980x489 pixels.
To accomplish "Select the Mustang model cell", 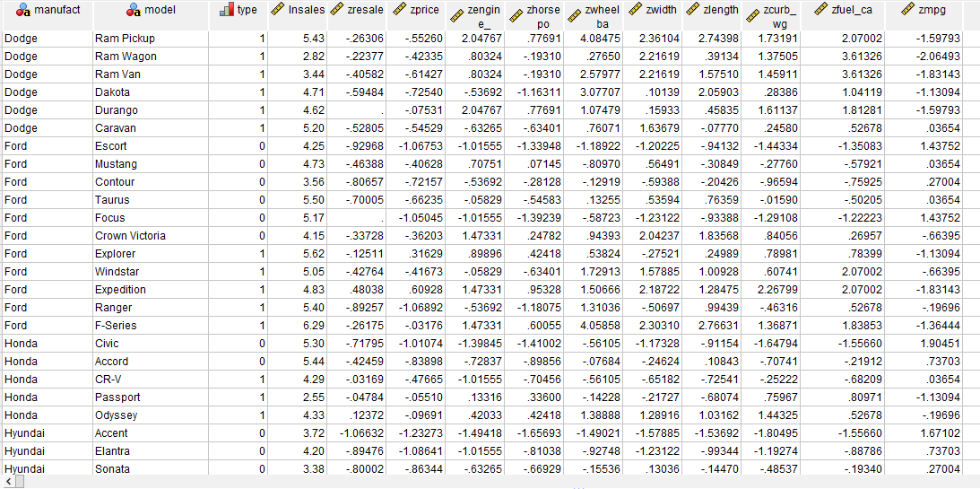I will coord(150,164).
